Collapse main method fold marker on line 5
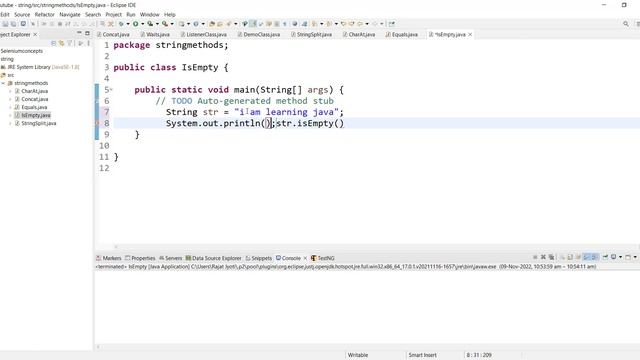This screenshot has height=360, width=640. (x=111, y=89)
